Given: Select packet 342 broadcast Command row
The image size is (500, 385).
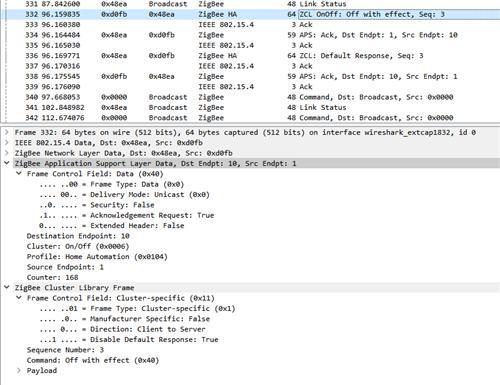Looking at the screenshot, I should (250, 118).
